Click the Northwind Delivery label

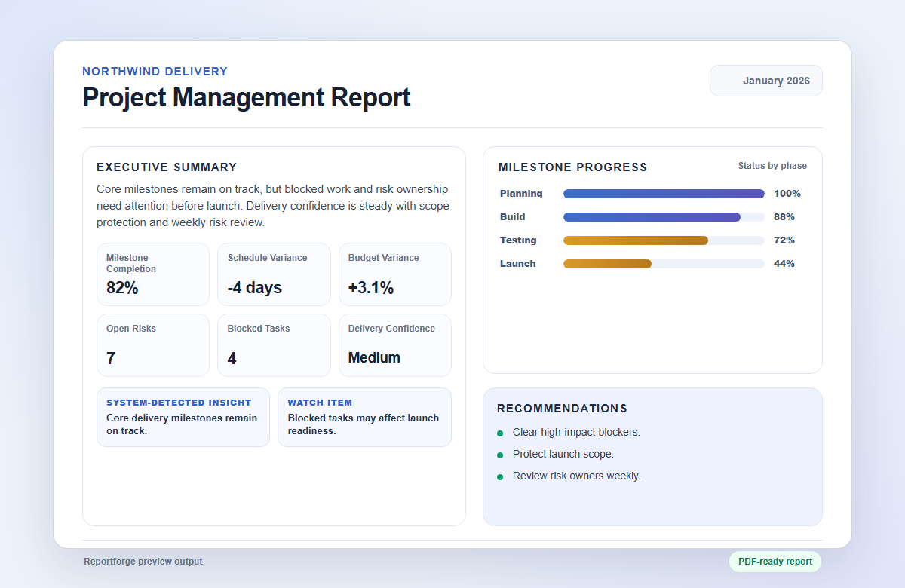[x=155, y=72]
